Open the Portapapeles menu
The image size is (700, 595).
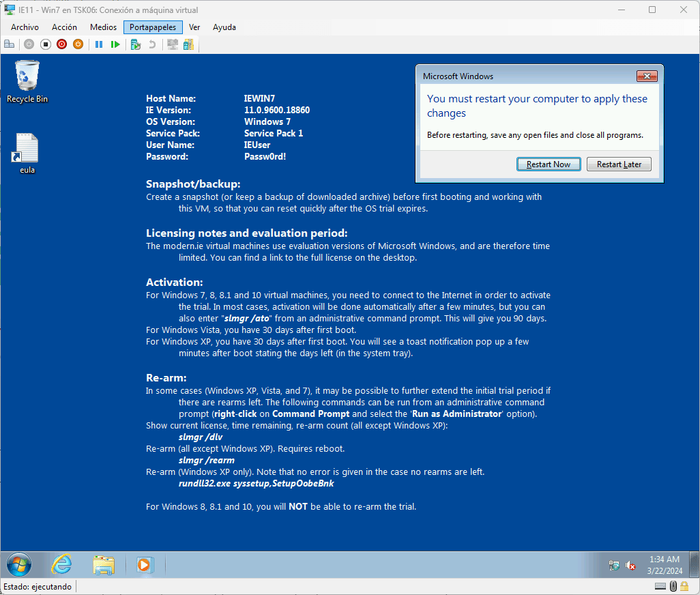[x=152, y=27]
